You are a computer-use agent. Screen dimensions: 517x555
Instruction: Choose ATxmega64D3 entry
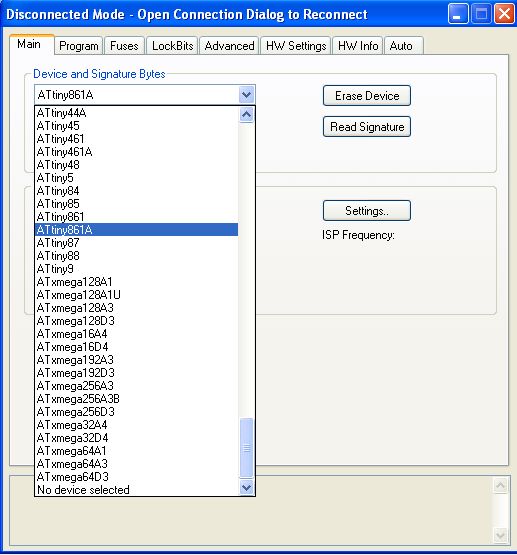click(x=137, y=477)
